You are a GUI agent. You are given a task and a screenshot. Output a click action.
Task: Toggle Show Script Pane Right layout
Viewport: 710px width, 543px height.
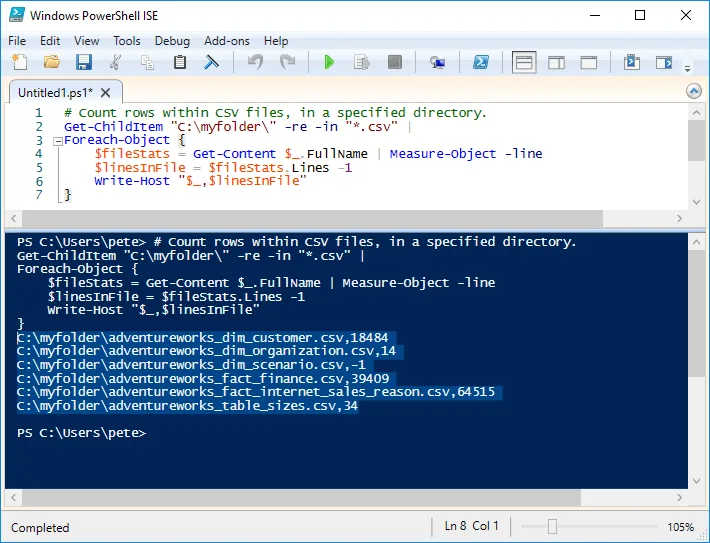[556, 63]
